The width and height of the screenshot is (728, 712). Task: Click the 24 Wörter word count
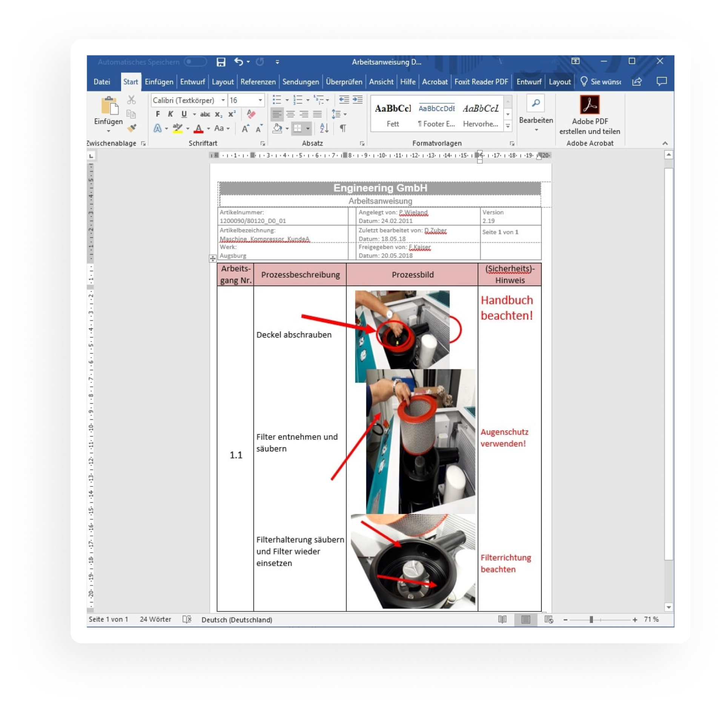pyautogui.click(x=155, y=620)
